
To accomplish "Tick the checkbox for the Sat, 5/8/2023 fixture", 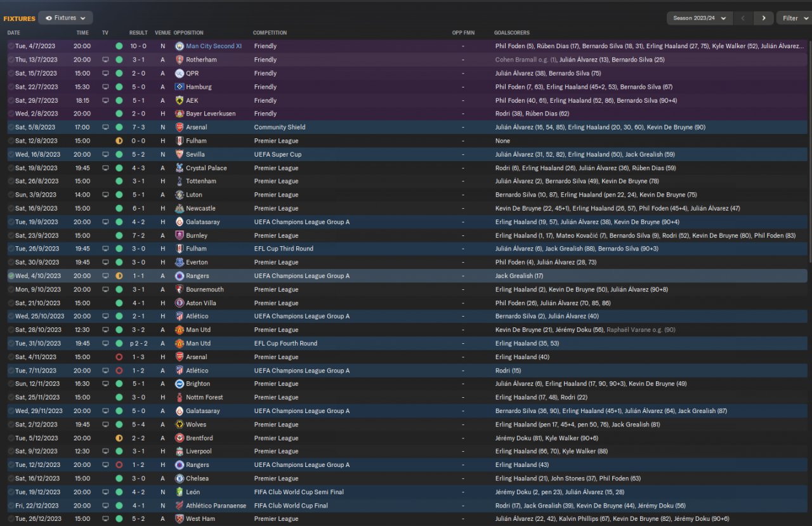I will (11, 127).
